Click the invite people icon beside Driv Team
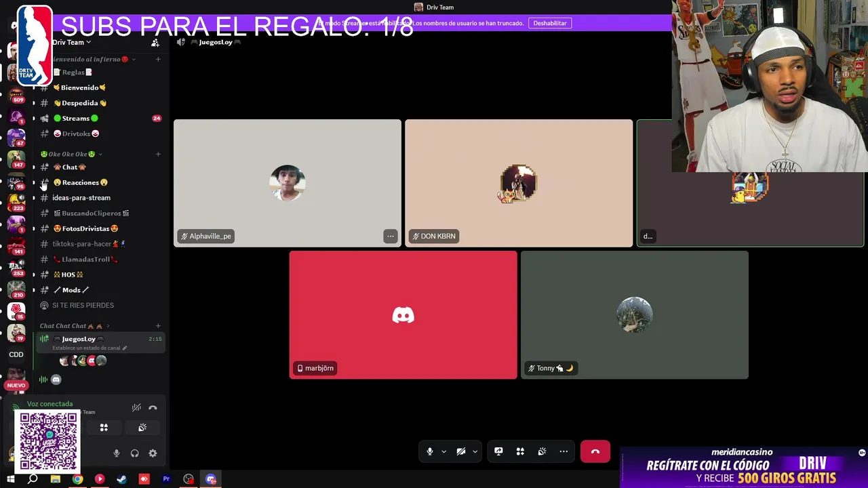Image resolution: width=868 pixels, height=488 pixels. (x=155, y=43)
